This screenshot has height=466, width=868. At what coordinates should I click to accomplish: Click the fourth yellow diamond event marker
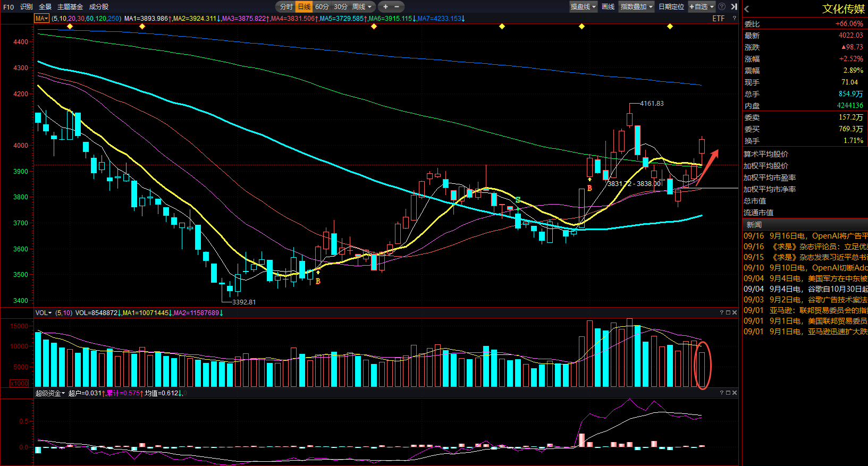[502, 26]
